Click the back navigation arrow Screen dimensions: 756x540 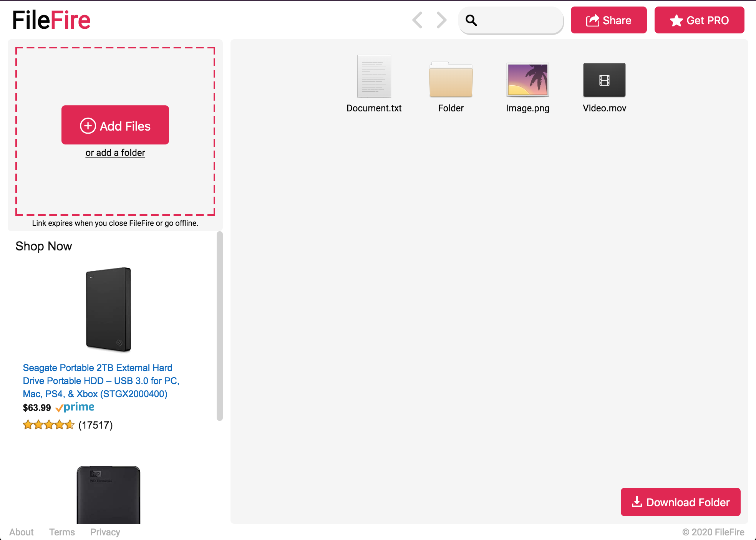point(418,20)
